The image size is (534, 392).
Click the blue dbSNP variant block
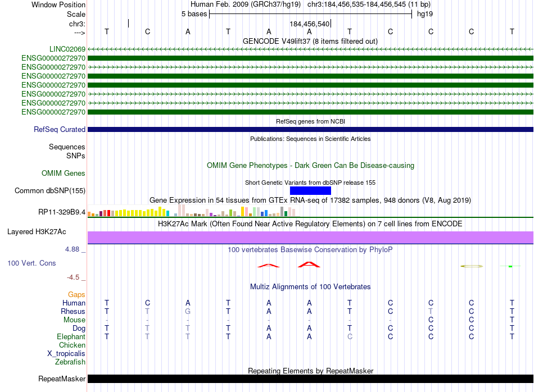pyautogui.click(x=310, y=190)
